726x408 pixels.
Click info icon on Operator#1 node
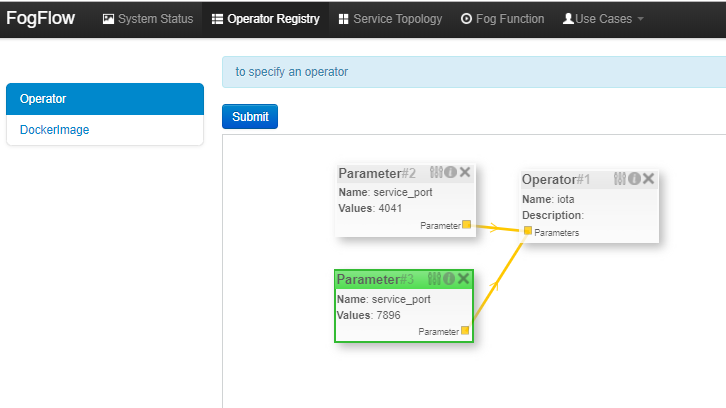coord(634,179)
